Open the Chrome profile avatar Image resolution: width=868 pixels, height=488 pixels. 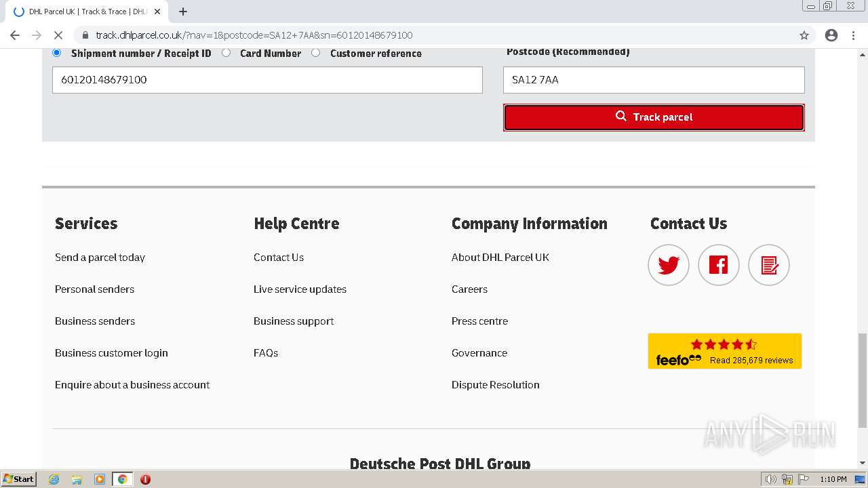click(831, 35)
